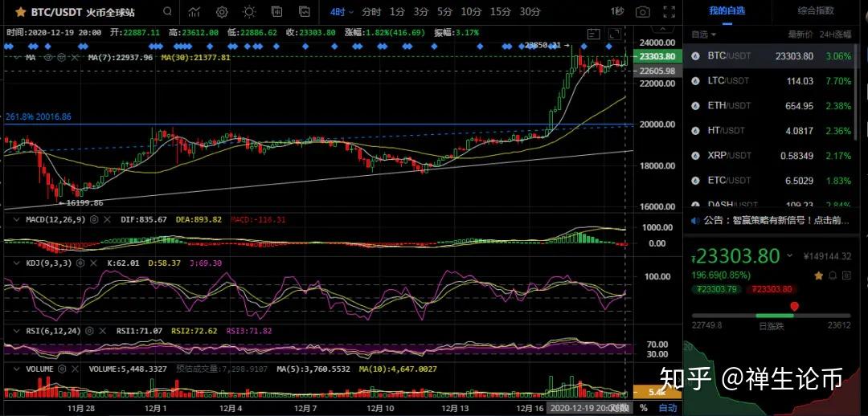Select the 15分 timeframe

click(x=501, y=11)
